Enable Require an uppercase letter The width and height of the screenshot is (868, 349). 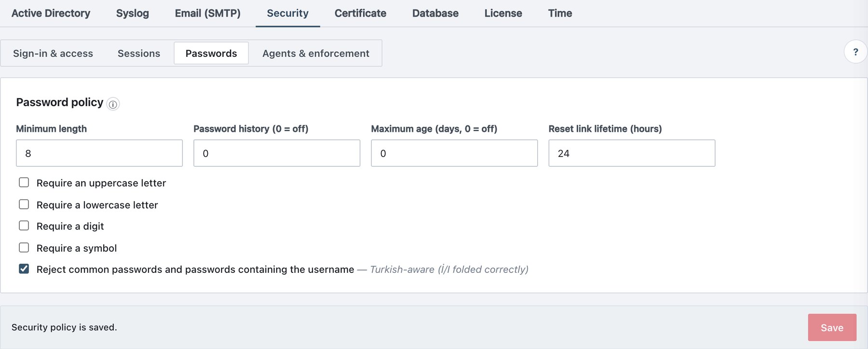click(24, 182)
